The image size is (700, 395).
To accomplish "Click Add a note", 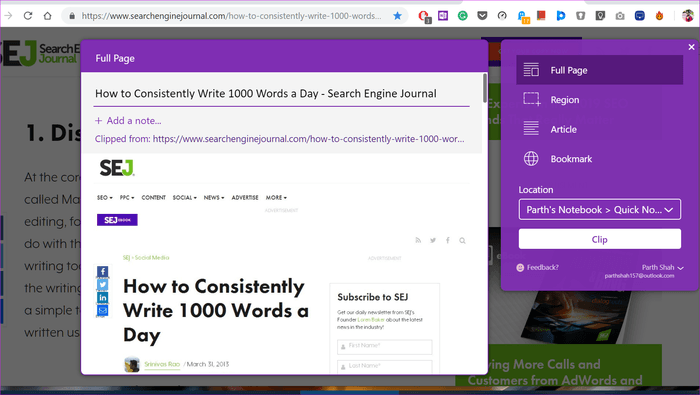I will pyautogui.click(x=128, y=121).
